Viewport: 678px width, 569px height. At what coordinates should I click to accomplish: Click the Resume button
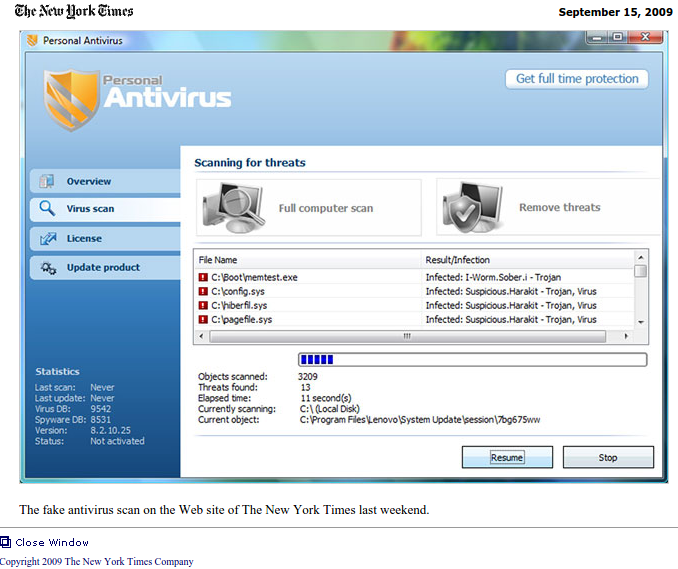tap(507, 457)
